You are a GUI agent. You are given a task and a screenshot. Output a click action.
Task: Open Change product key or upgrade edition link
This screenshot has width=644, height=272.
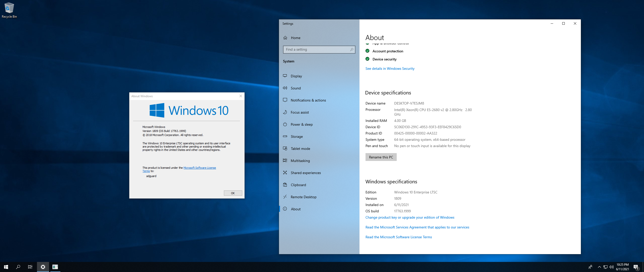[x=410, y=217]
